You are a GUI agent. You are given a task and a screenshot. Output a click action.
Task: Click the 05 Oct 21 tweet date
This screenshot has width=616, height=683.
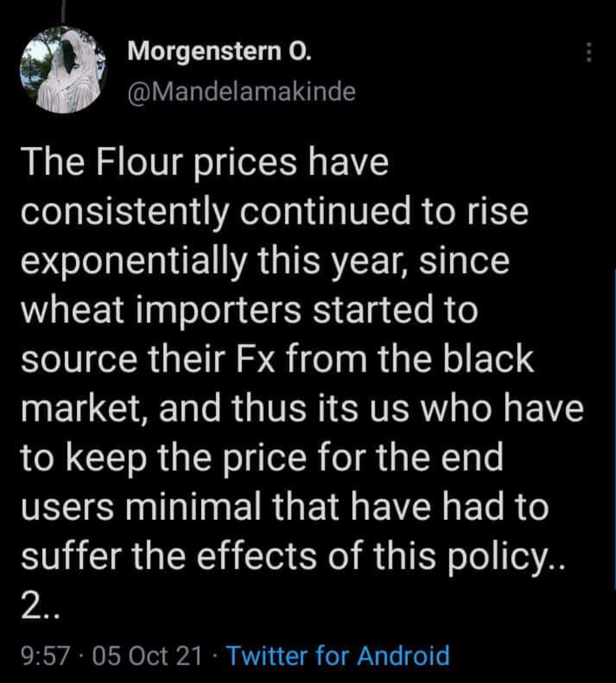(x=147, y=656)
